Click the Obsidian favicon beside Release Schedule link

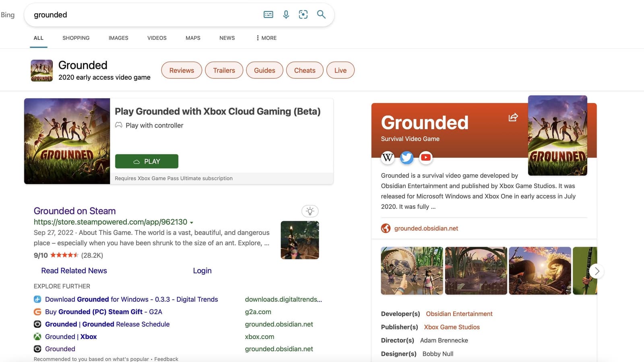coord(37,324)
